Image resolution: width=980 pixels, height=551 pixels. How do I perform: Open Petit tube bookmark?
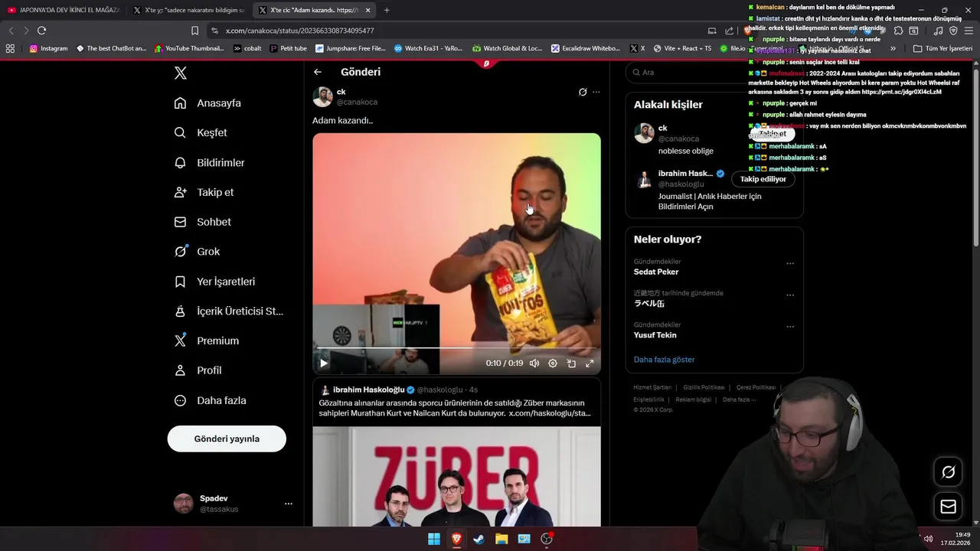288,48
